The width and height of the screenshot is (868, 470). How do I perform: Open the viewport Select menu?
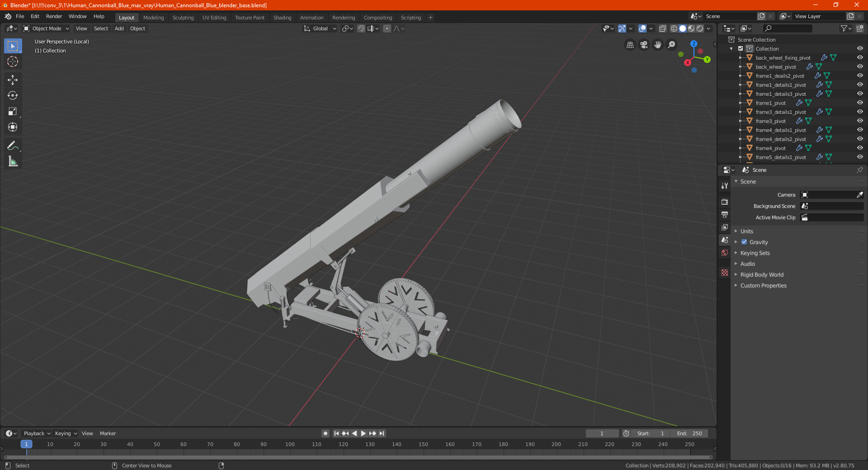101,28
